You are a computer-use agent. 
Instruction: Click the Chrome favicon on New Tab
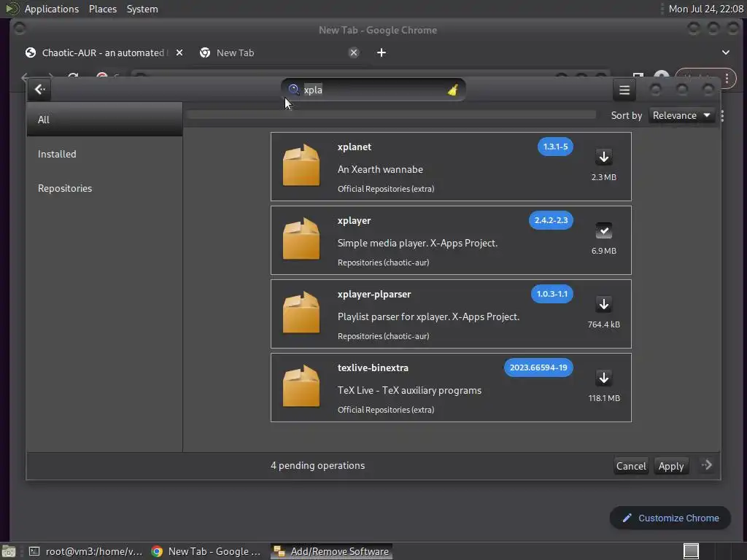click(x=205, y=52)
